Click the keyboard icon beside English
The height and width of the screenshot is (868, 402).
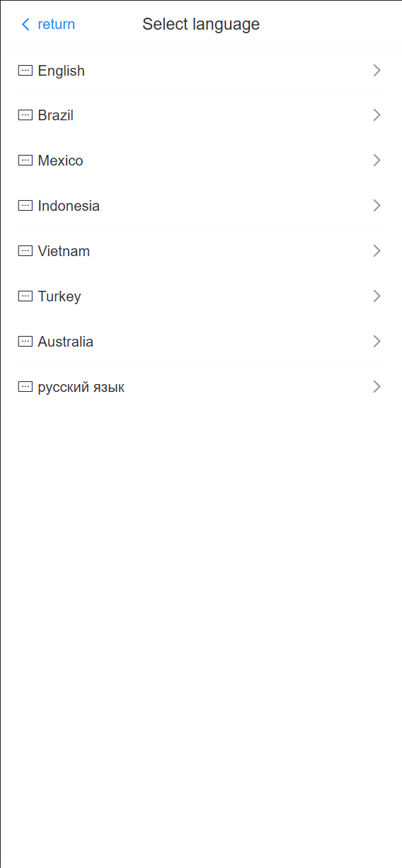click(x=25, y=70)
